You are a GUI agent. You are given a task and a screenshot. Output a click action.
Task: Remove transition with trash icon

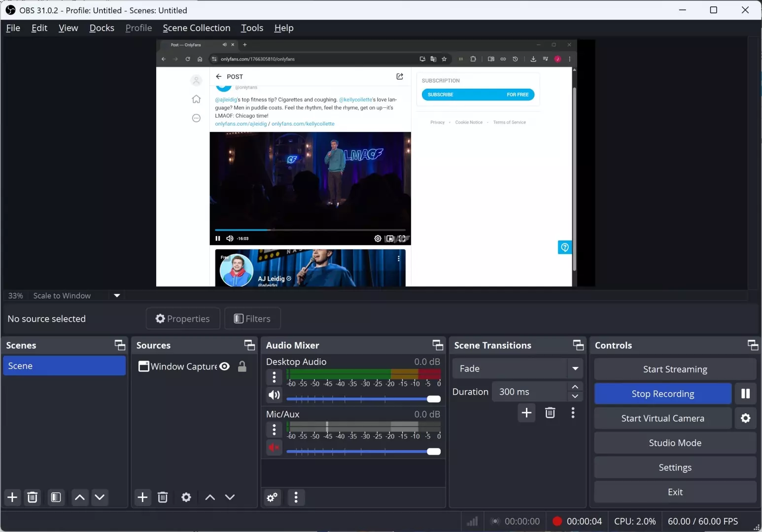click(550, 413)
